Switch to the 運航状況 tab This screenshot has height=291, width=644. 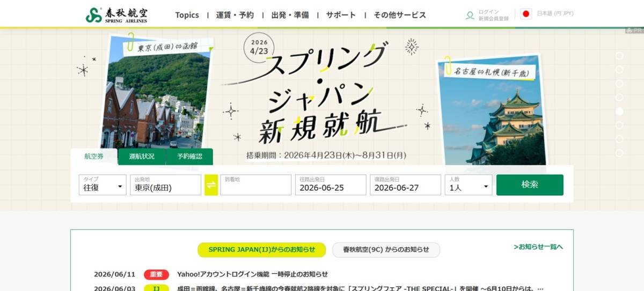(142, 156)
